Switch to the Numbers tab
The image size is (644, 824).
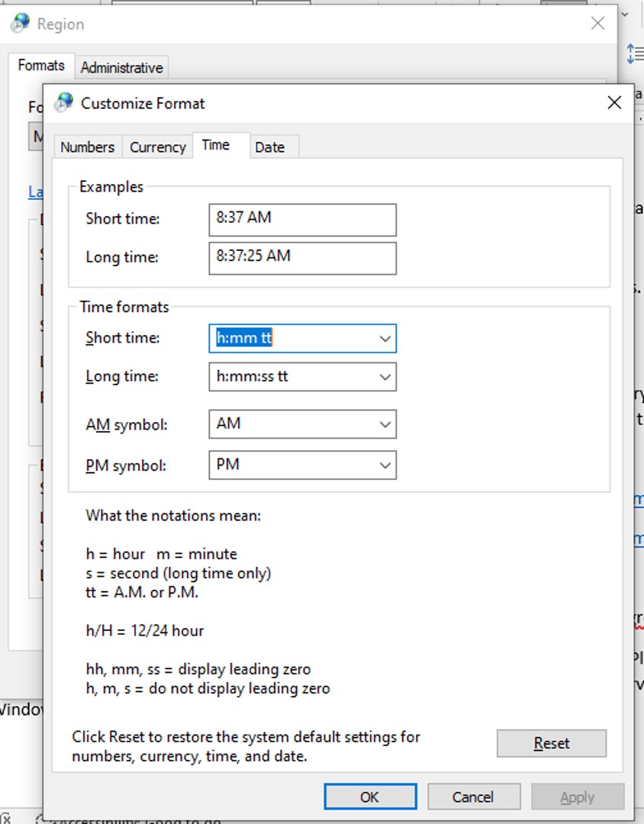(x=87, y=147)
